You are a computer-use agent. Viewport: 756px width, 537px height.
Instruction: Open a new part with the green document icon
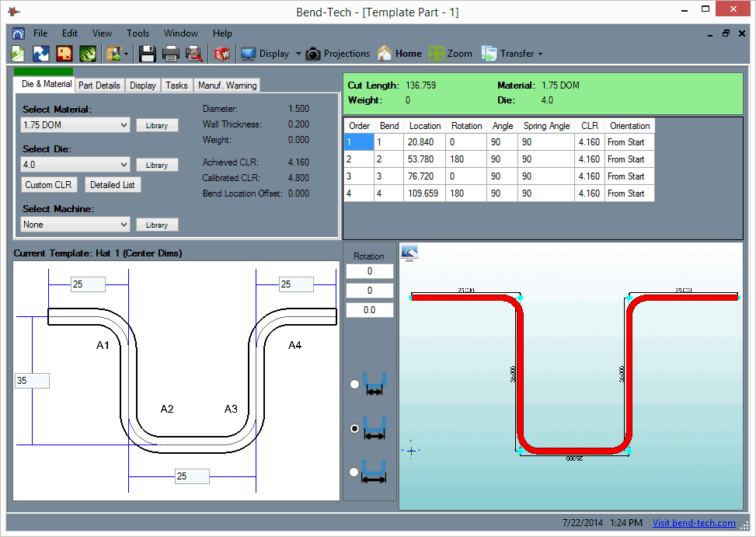(x=17, y=53)
